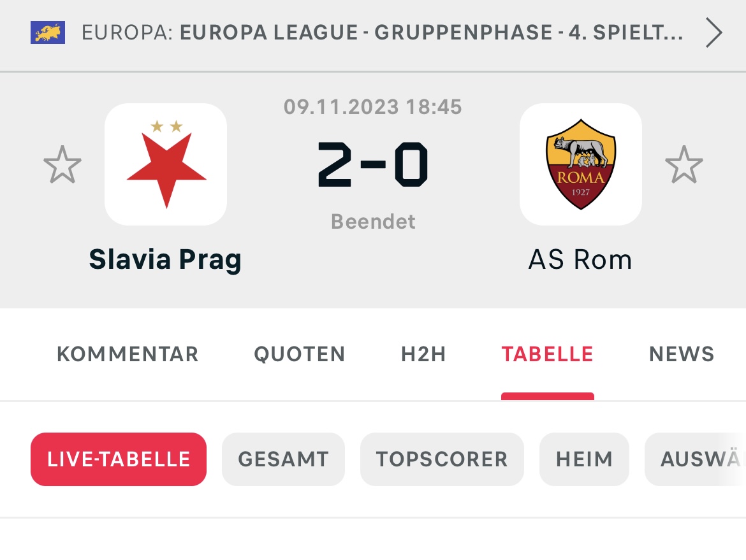Open the Europa League Gruppenphase header
The width and height of the screenshot is (746, 560).
383,32
